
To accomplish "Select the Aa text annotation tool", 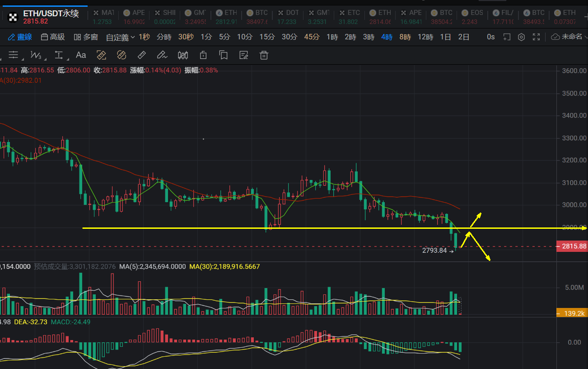I will click(x=81, y=55).
